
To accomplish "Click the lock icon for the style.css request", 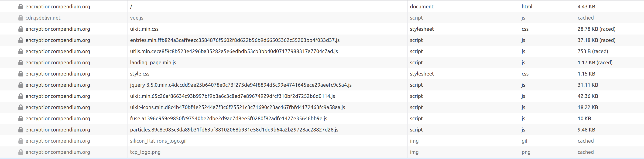I will tap(21, 74).
